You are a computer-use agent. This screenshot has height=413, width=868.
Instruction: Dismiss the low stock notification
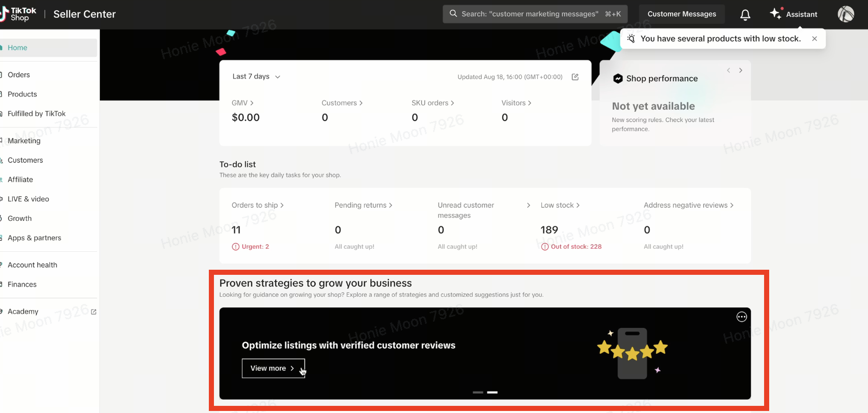(x=815, y=39)
